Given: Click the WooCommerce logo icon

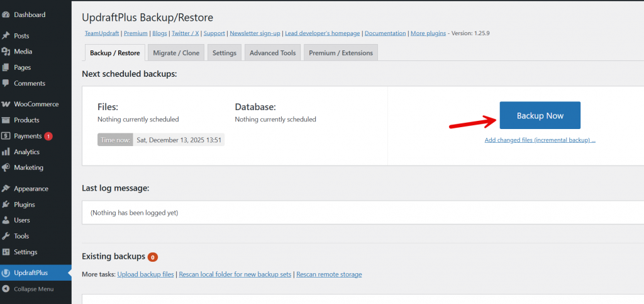Looking at the screenshot, I should 6,104.
